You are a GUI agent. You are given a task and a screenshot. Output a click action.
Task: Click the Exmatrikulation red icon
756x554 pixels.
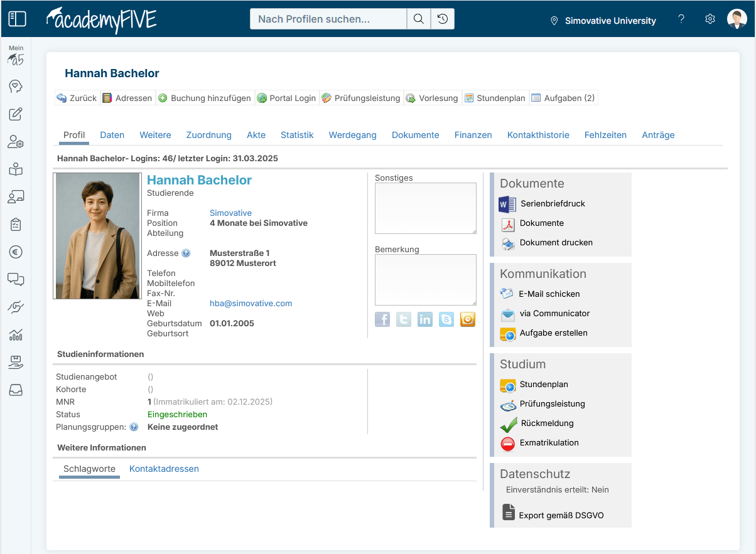(x=508, y=444)
